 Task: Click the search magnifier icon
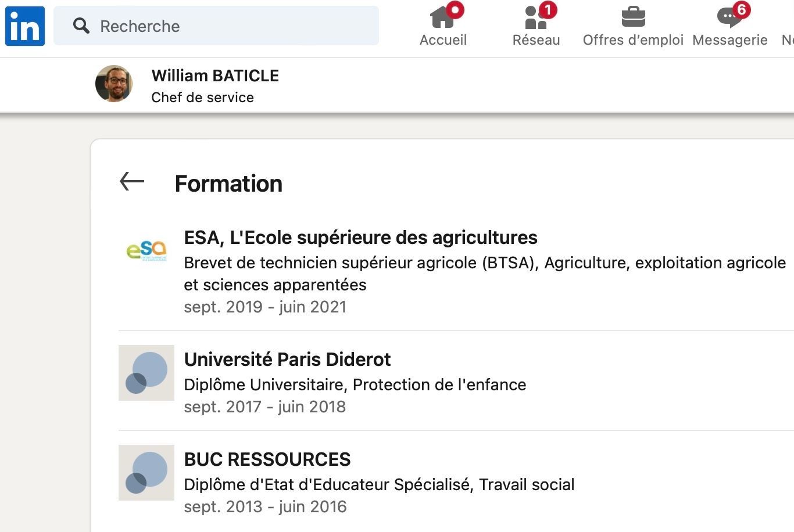coord(81,26)
